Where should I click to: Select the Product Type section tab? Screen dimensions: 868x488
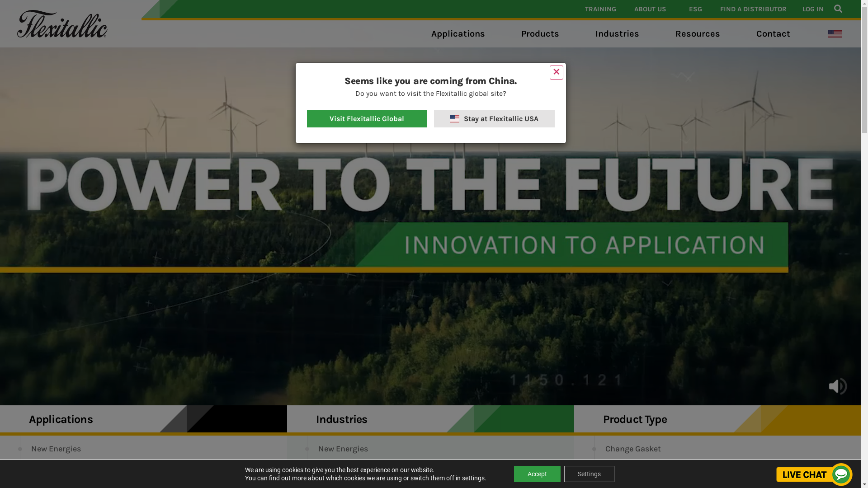pos(717,419)
